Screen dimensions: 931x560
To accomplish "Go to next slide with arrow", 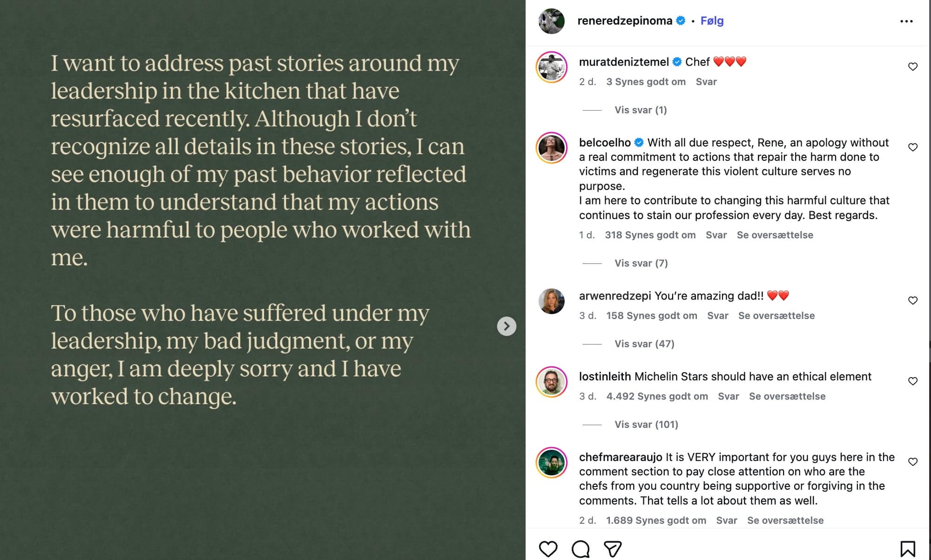I will [x=506, y=326].
